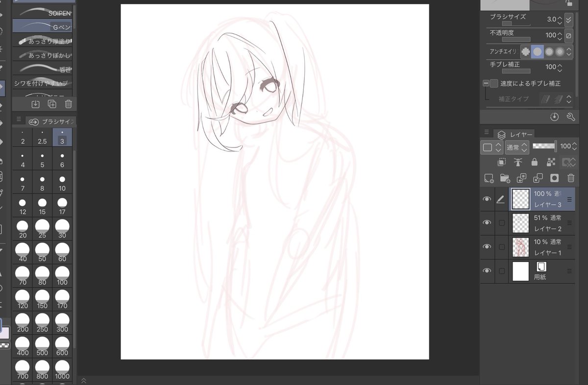Hide the 用紙 paper layer
This screenshot has width=588, height=385.
487,271
